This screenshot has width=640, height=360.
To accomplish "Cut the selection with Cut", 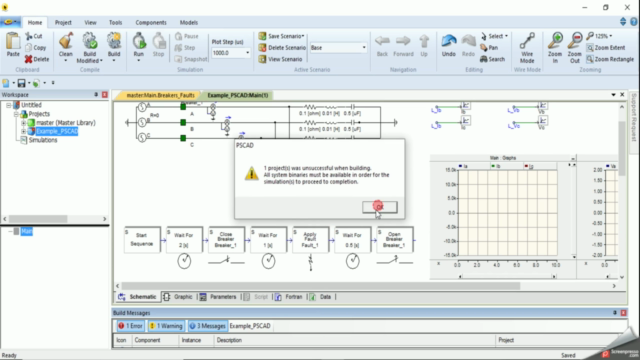I will pos(34,36).
